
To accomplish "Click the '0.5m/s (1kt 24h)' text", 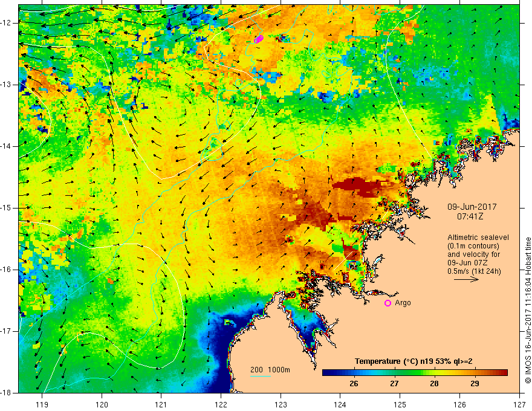I will coord(474,271).
